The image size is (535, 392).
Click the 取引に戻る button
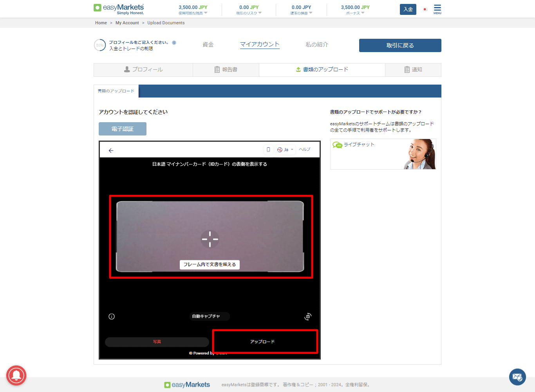(x=400, y=45)
